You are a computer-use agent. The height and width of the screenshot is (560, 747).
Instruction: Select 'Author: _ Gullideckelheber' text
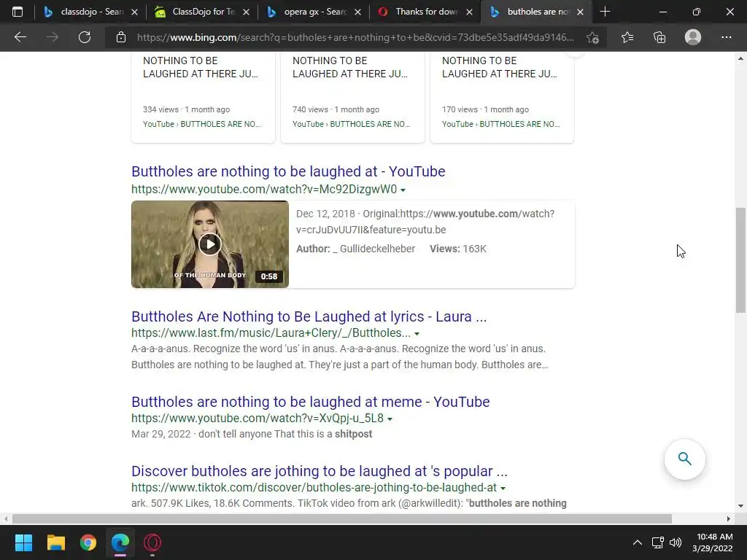pyautogui.click(x=355, y=249)
